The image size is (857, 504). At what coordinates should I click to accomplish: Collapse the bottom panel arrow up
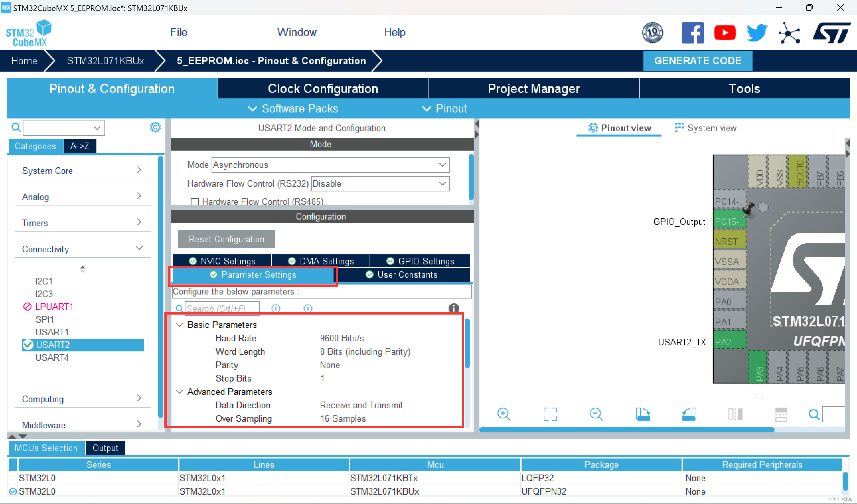click(12, 436)
